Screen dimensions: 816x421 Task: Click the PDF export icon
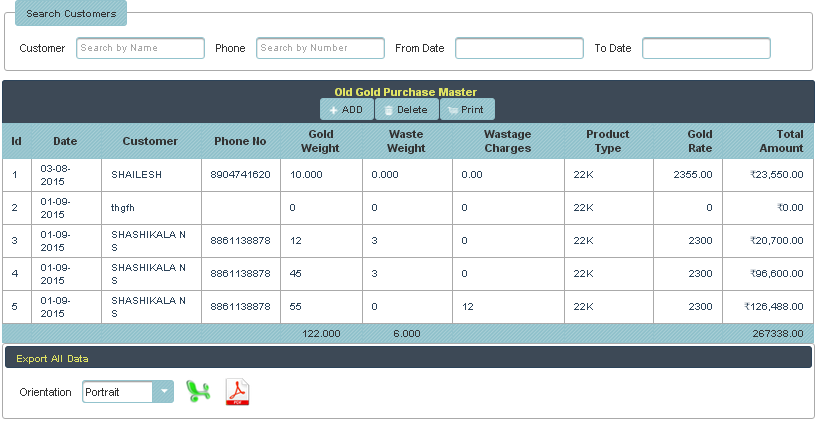[237, 392]
